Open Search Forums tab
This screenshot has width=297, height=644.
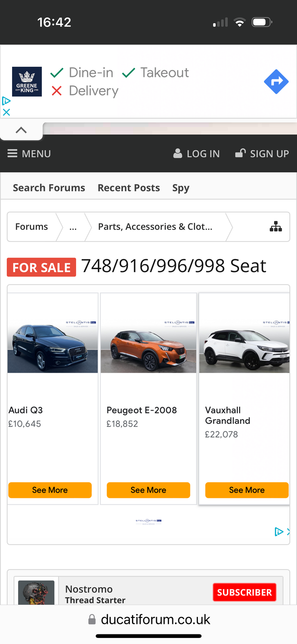[49, 188]
